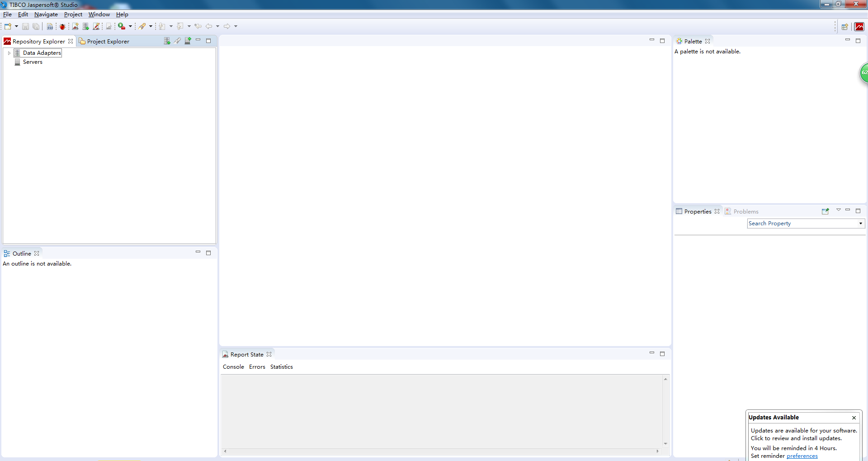Open the Search Property dropdown in Properties
This screenshot has width=868, height=461.
(x=861, y=223)
